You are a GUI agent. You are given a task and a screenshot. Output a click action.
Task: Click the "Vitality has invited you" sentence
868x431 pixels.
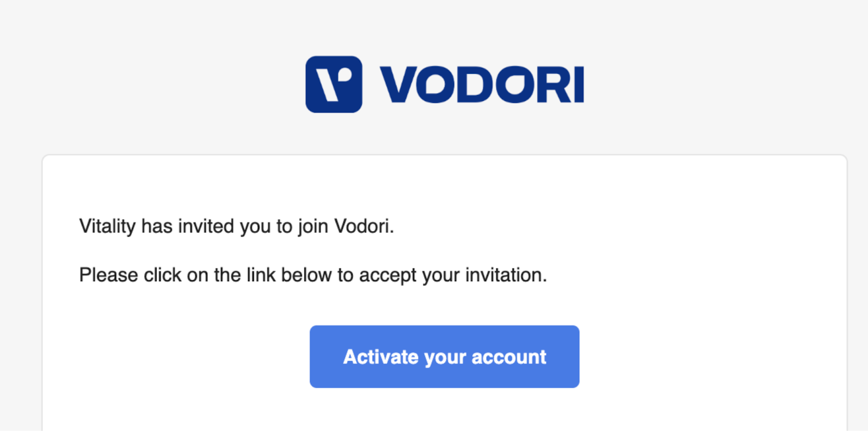click(237, 226)
